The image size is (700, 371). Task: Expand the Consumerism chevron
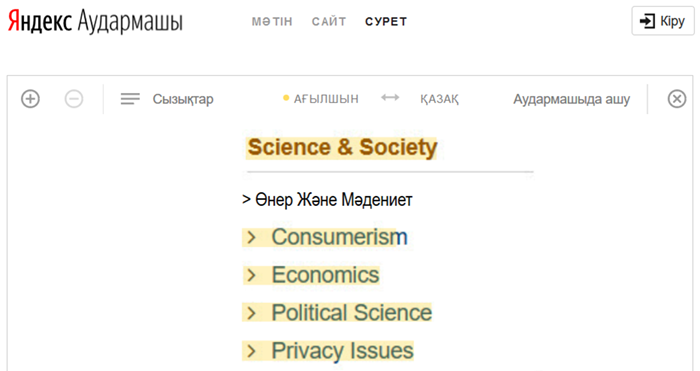click(x=251, y=237)
